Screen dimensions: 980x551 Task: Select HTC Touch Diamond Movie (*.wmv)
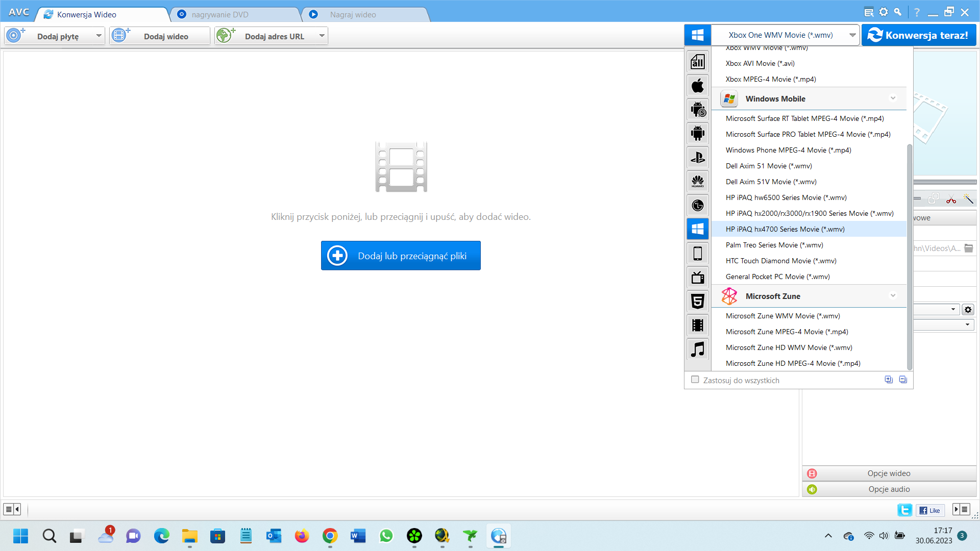(809, 261)
